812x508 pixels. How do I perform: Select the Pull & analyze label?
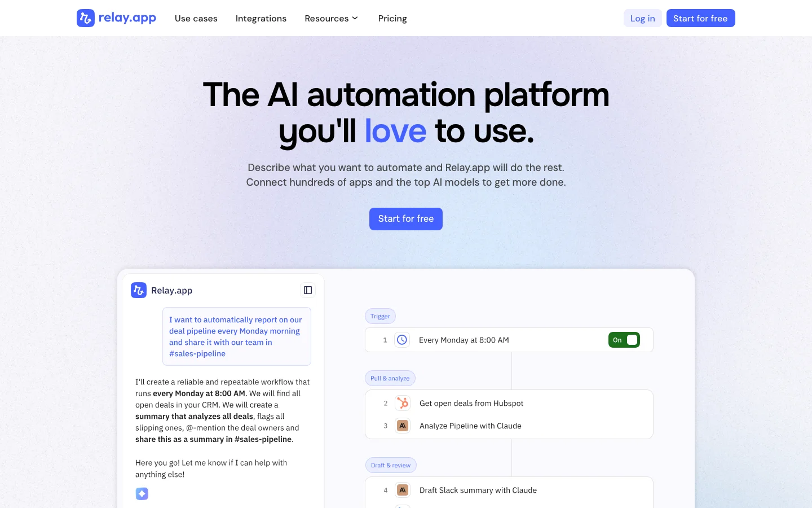[390, 378]
